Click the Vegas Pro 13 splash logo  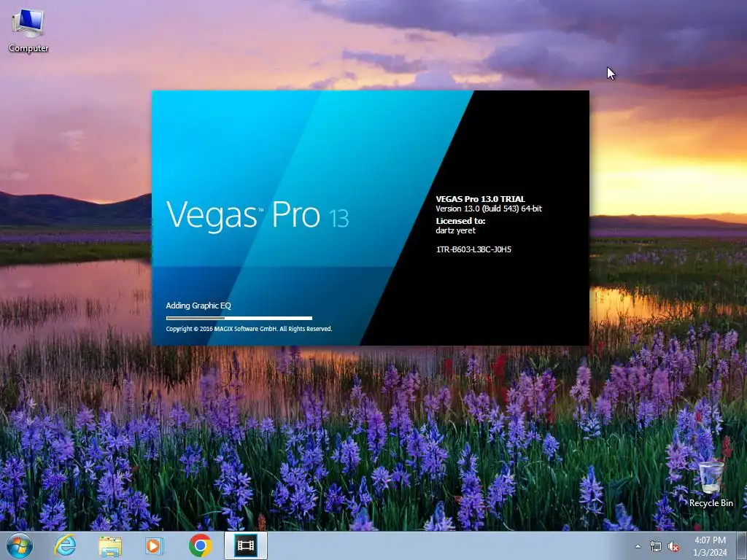(258, 215)
